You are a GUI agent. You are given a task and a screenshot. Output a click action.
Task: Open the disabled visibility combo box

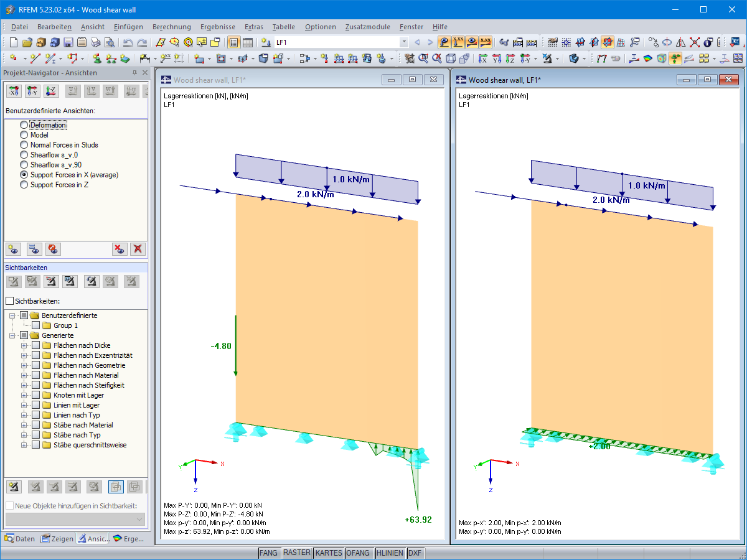point(75,519)
